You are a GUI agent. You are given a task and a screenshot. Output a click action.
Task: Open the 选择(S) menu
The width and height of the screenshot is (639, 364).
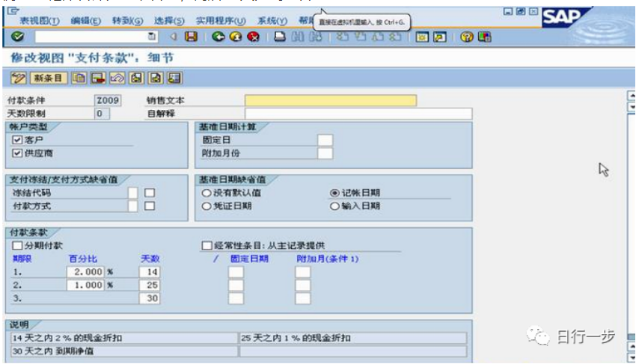[x=169, y=20]
